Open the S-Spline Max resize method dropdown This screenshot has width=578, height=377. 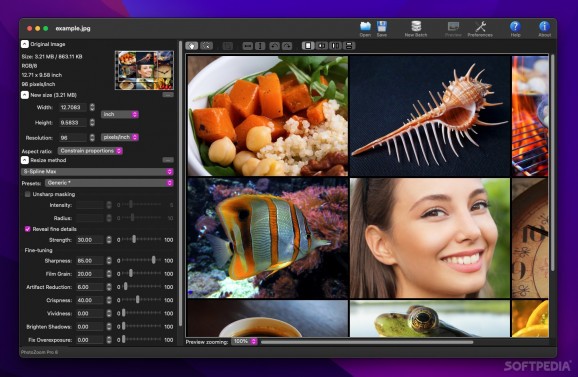pyautogui.click(x=97, y=172)
